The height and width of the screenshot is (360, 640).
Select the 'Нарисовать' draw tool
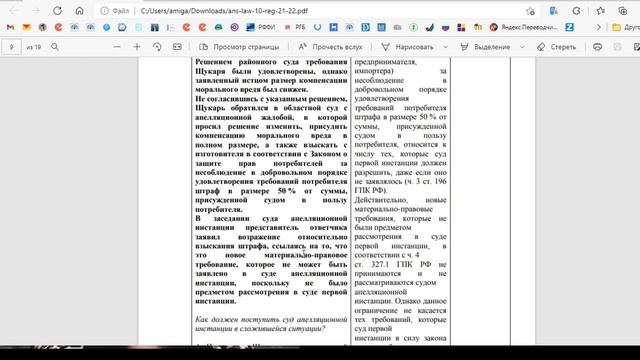coord(407,47)
